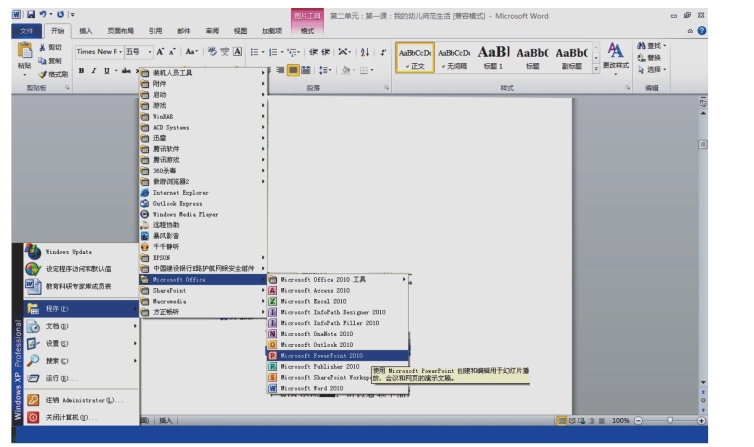This screenshot has height=447, width=754.
Task: Click Outlook Express icon in programs list
Action: click(145, 203)
